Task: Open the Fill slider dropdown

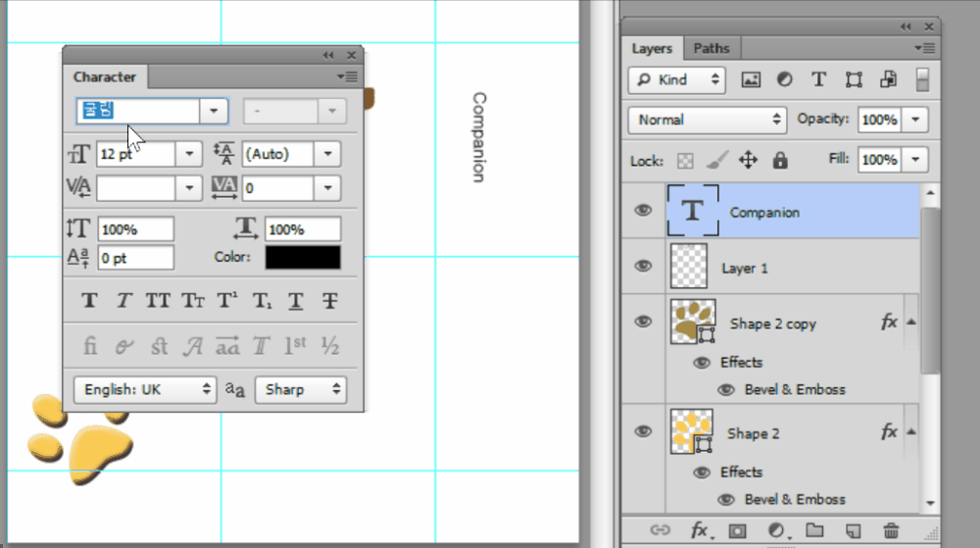Action: [915, 160]
